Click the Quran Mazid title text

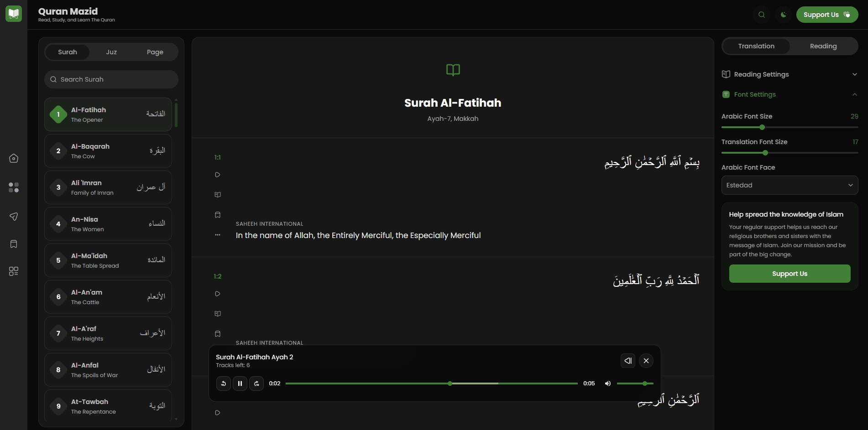[x=68, y=11]
